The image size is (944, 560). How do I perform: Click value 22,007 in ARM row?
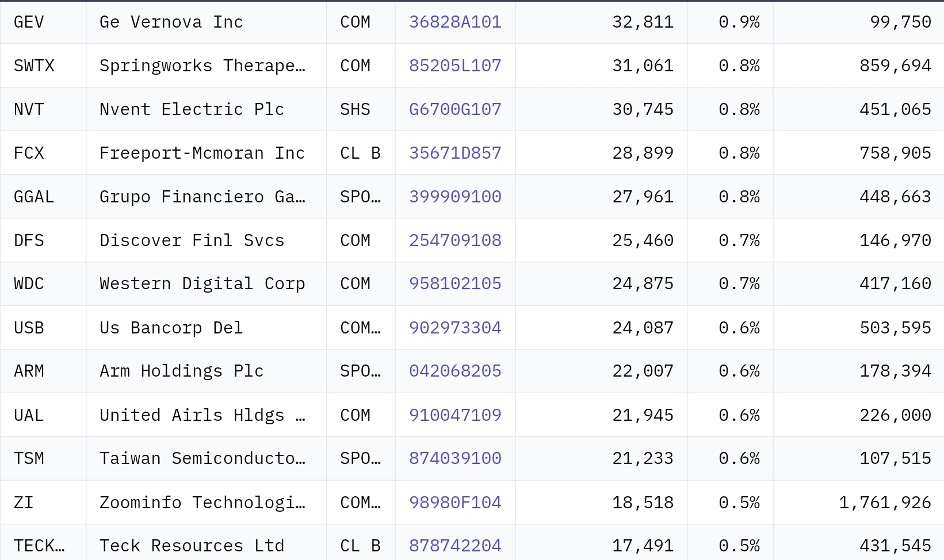[643, 371]
